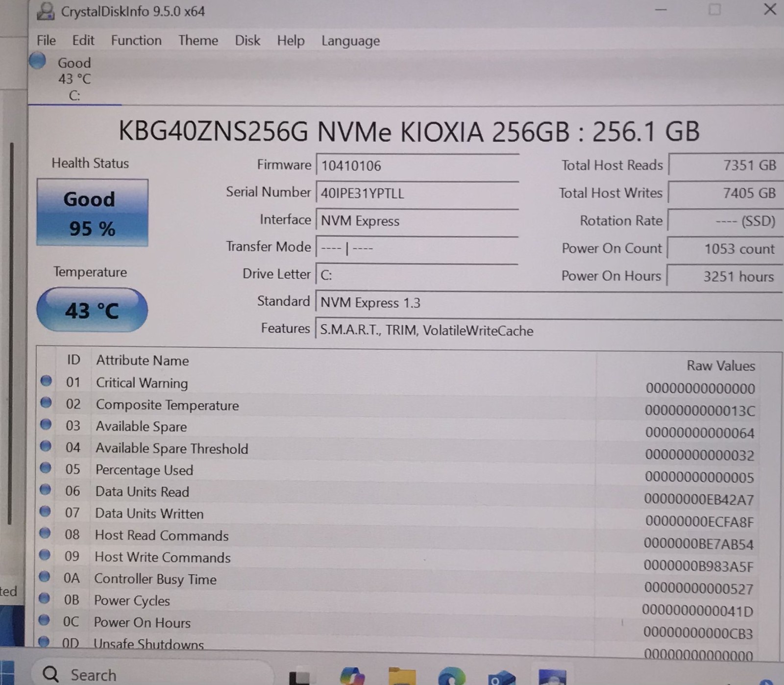The width and height of the screenshot is (784, 685).
Task: Open the Theme menu
Action: click(198, 40)
